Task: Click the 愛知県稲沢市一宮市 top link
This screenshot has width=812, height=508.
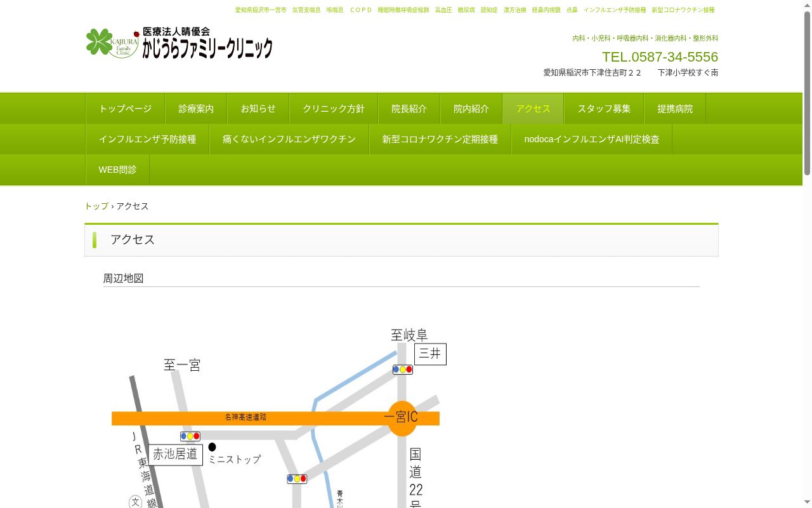Action: pyautogui.click(x=261, y=10)
